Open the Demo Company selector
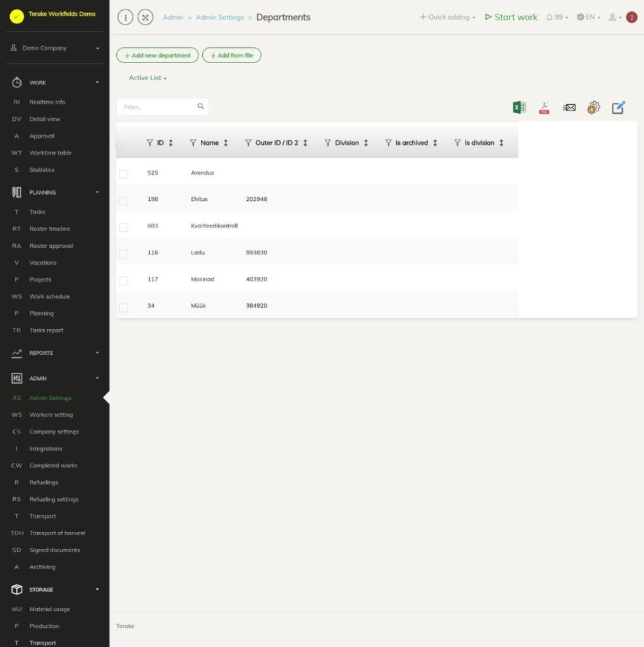The height and width of the screenshot is (647, 644). 54,48
